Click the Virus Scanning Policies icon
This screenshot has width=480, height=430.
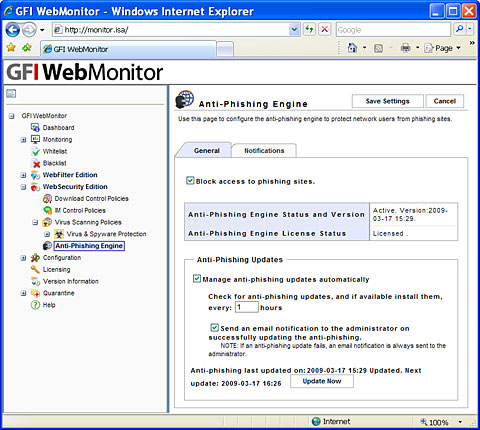[x=47, y=222]
